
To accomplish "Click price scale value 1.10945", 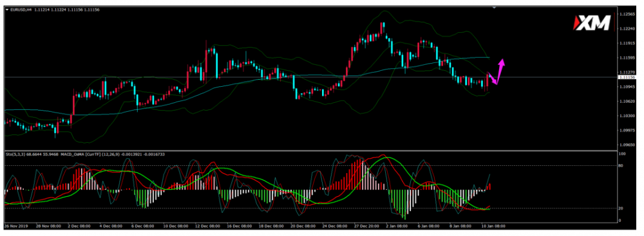I will coord(628,87).
